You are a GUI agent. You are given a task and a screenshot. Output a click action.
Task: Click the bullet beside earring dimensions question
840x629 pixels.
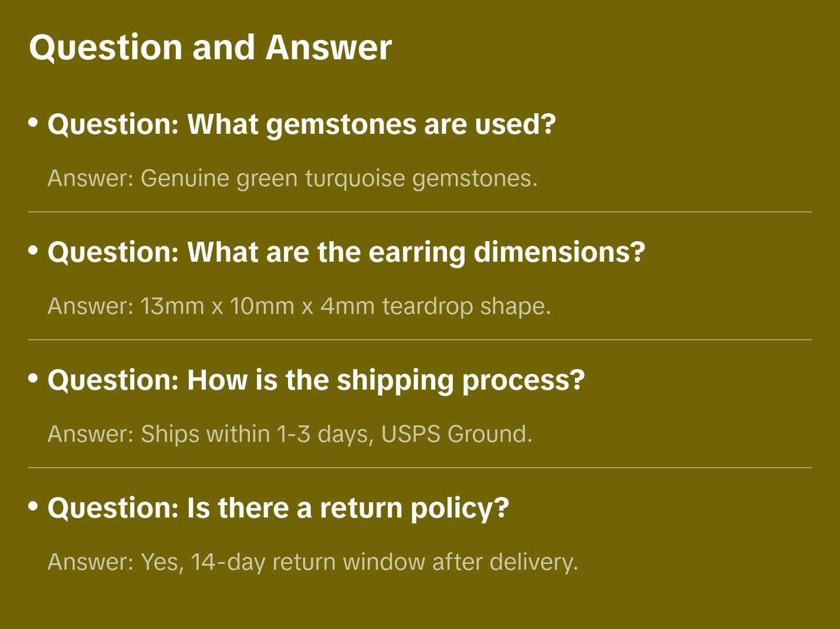[33, 251]
